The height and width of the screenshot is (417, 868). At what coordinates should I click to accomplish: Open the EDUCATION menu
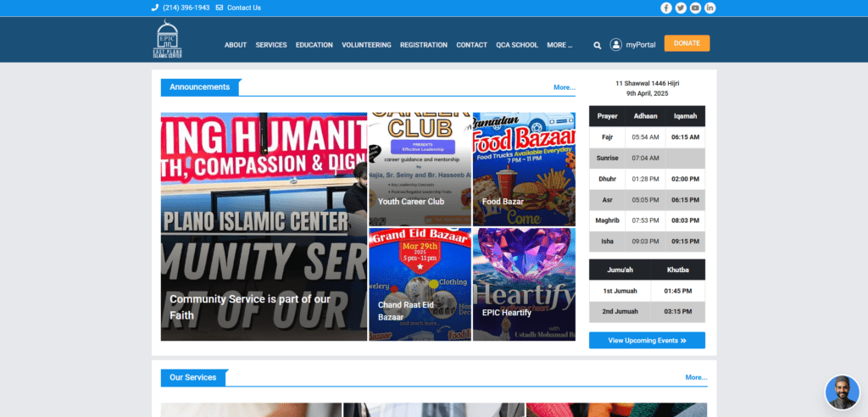pyautogui.click(x=314, y=45)
